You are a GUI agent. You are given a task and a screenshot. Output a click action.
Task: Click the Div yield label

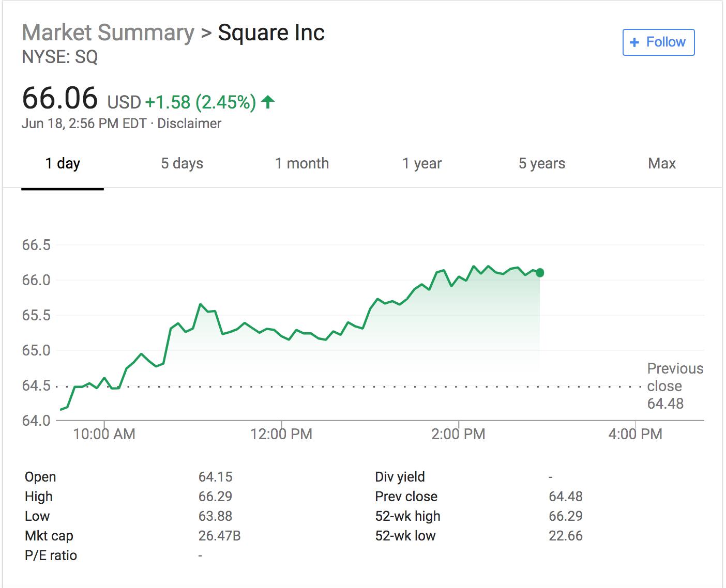click(400, 477)
